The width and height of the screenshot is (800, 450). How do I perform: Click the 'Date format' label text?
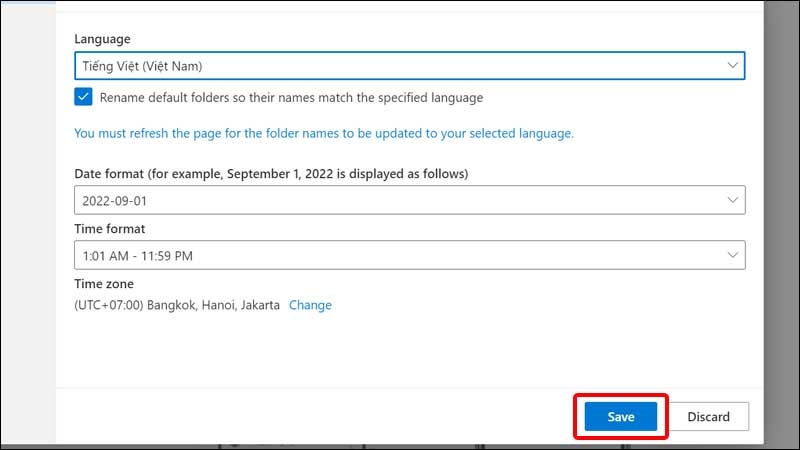tap(271, 174)
